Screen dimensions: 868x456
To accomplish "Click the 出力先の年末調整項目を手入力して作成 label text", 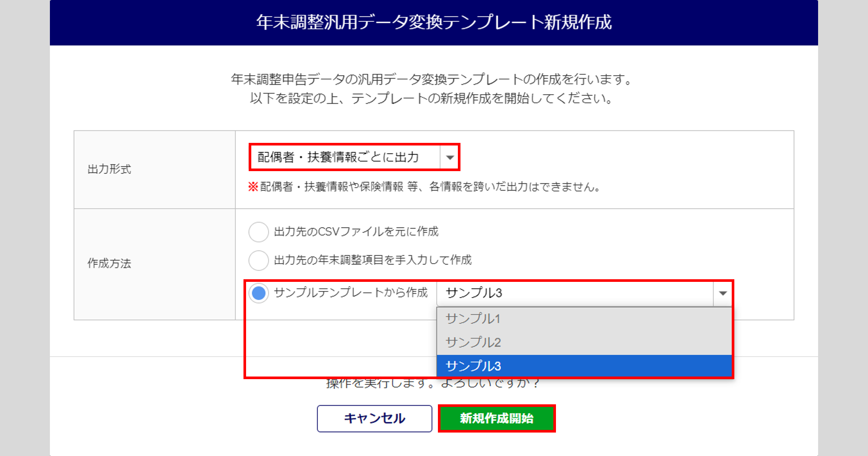I will (x=373, y=260).
